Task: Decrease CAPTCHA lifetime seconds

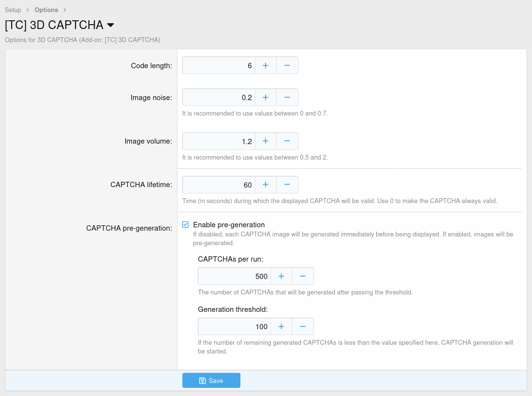Action: [287, 185]
